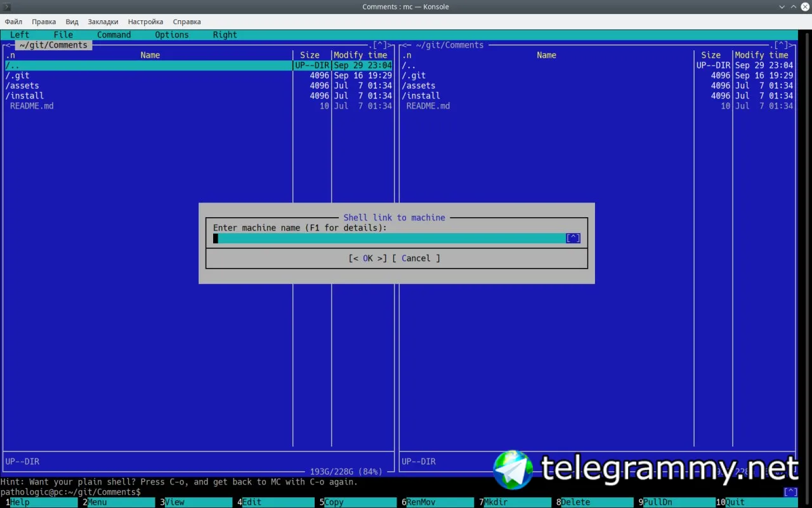Screen dimensions: 812x508
Task: Open the Файл menu in Konsole
Action: point(13,22)
